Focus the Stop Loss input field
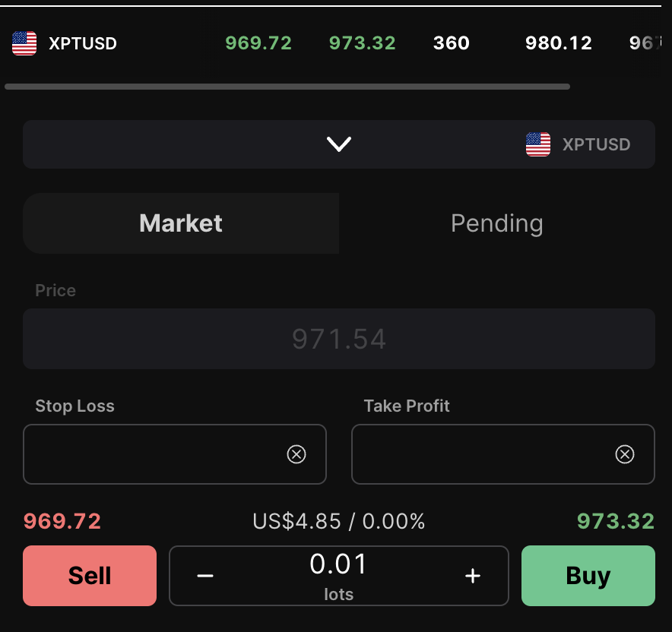Image resolution: width=672 pixels, height=632 pixels. (x=174, y=454)
